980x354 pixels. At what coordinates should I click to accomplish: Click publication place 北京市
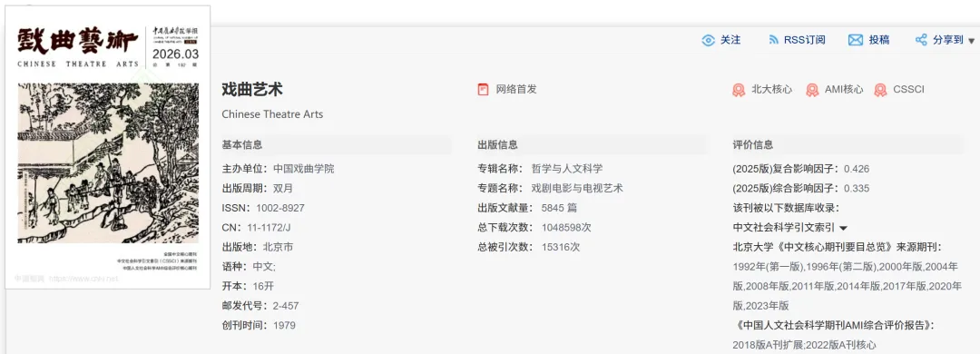click(x=279, y=247)
